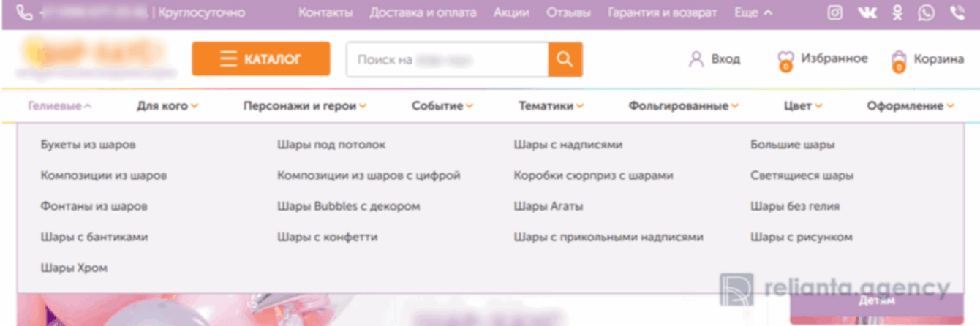Viewport: 980px width, 326px height.
Task: Collapse the Гелиевые menu category
Action: pyautogui.click(x=60, y=106)
